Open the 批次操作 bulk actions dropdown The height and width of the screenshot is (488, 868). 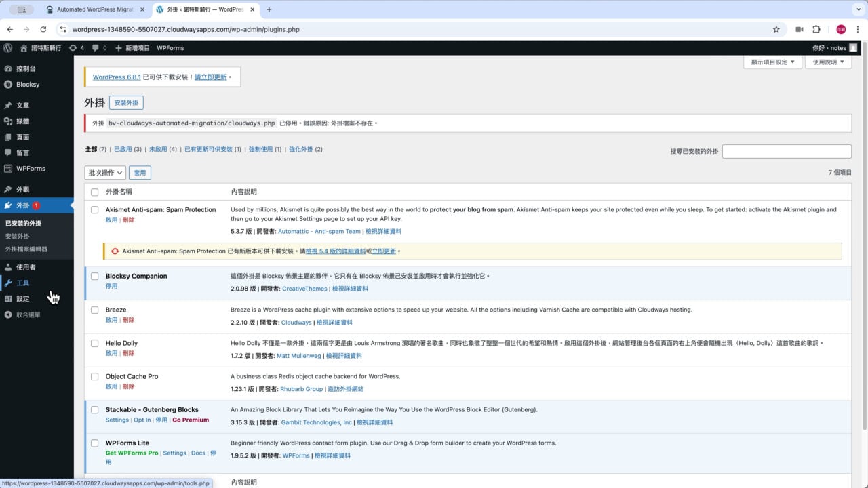pyautogui.click(x=105, y=173)
